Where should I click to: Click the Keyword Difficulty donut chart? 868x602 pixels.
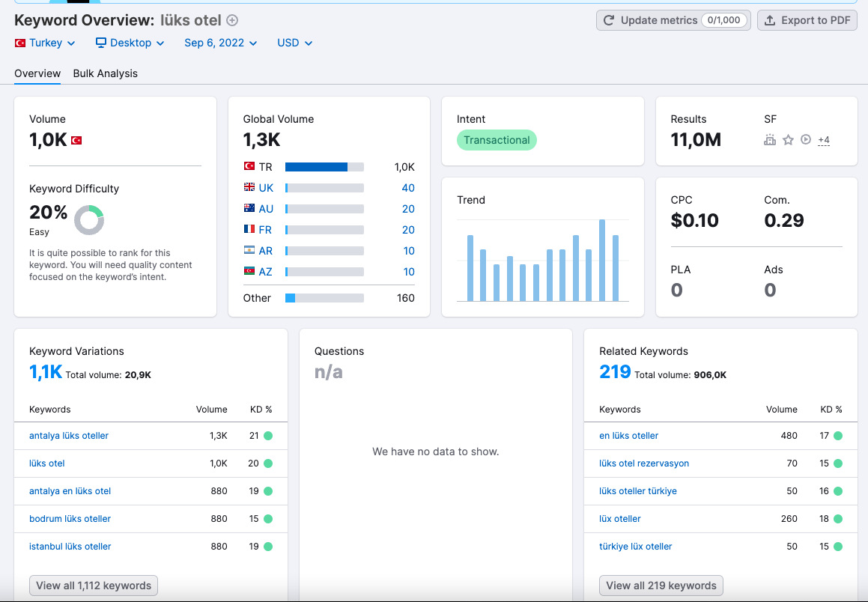[89, 219]
